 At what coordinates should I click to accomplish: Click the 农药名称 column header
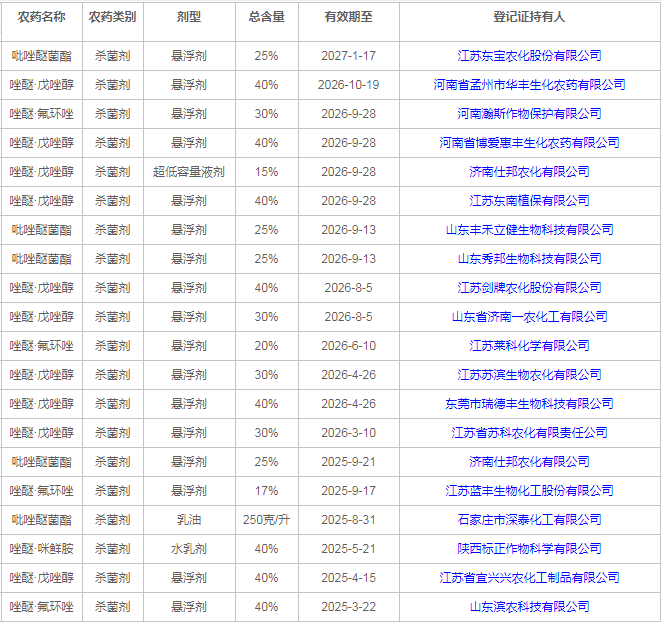(x=41, y=17)
